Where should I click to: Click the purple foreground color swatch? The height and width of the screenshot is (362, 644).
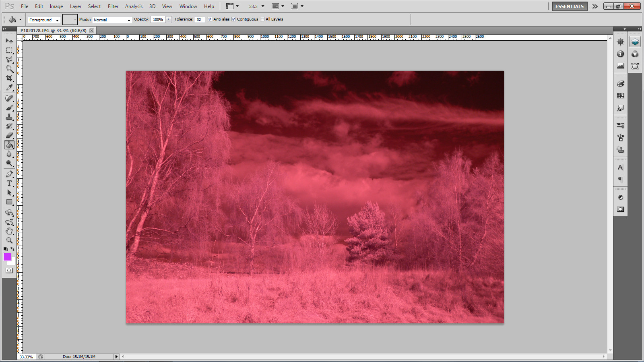point(7,257)
